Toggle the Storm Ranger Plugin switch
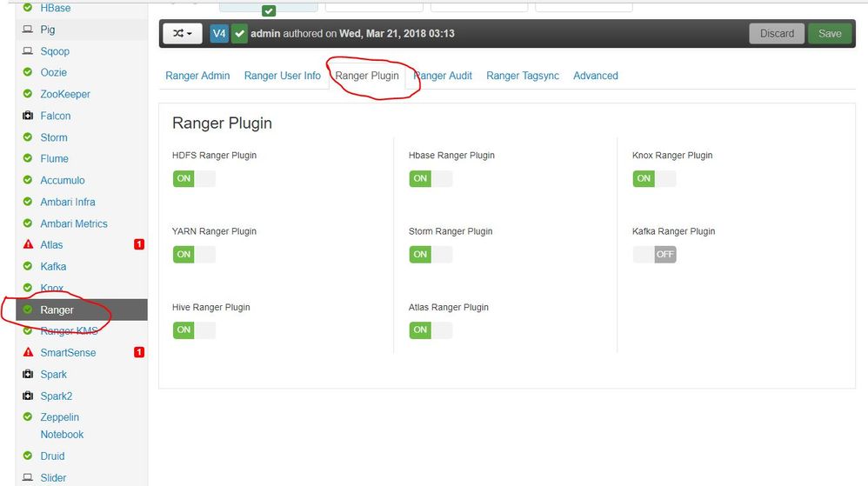 431,254
